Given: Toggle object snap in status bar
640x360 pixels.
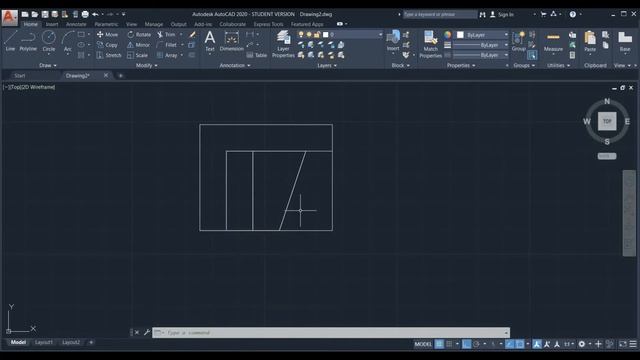Looking at the screenshot, I should coord(520,344).
